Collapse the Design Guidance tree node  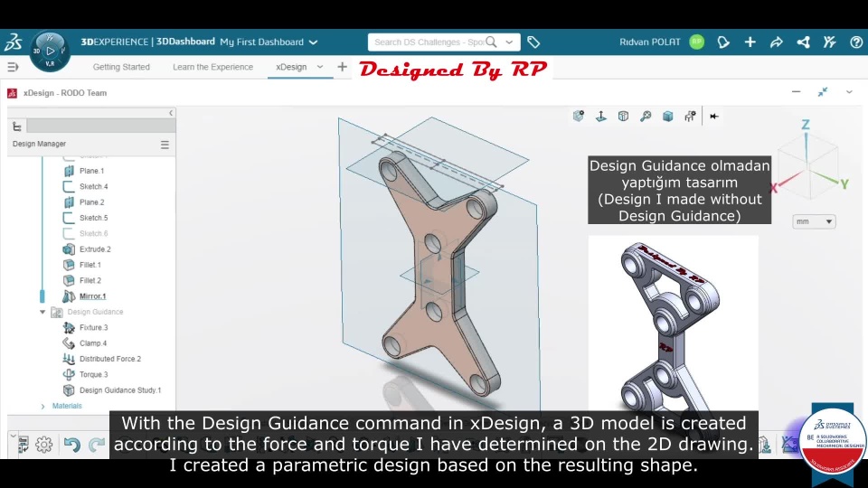tap(42, 312)
